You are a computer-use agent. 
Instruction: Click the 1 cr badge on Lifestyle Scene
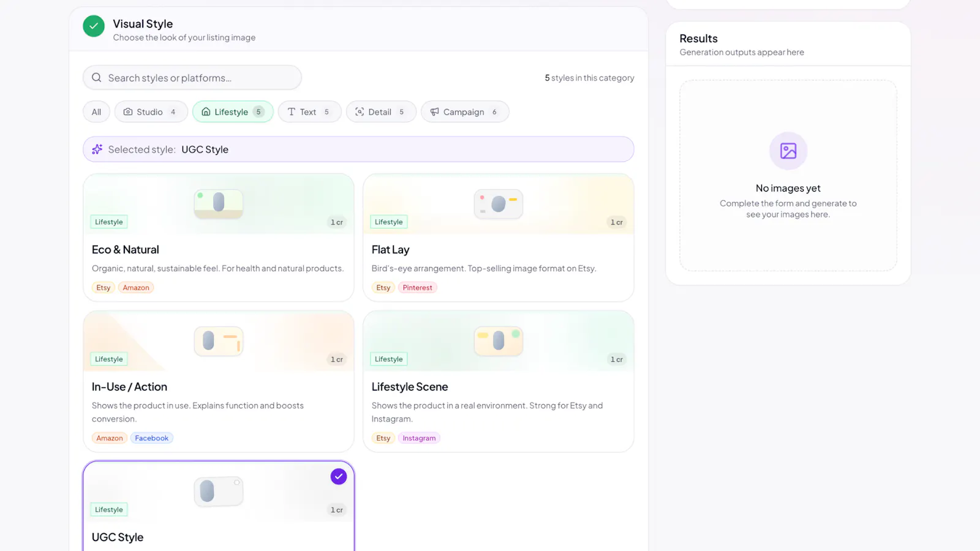(x=617, y=359)
